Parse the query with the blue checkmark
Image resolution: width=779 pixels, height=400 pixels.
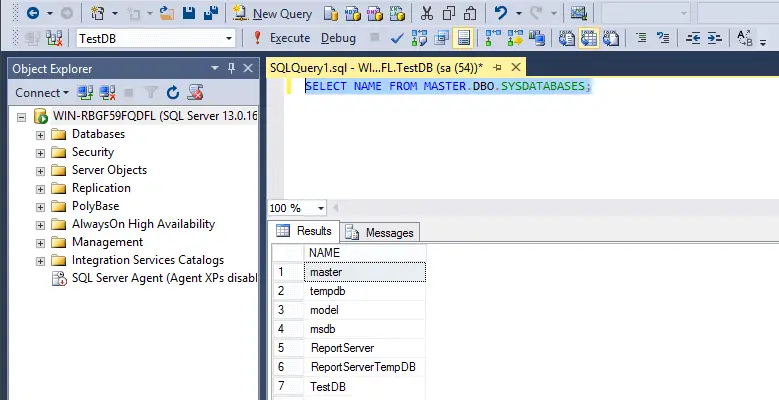pyautogui.click(x=397, y=38)
